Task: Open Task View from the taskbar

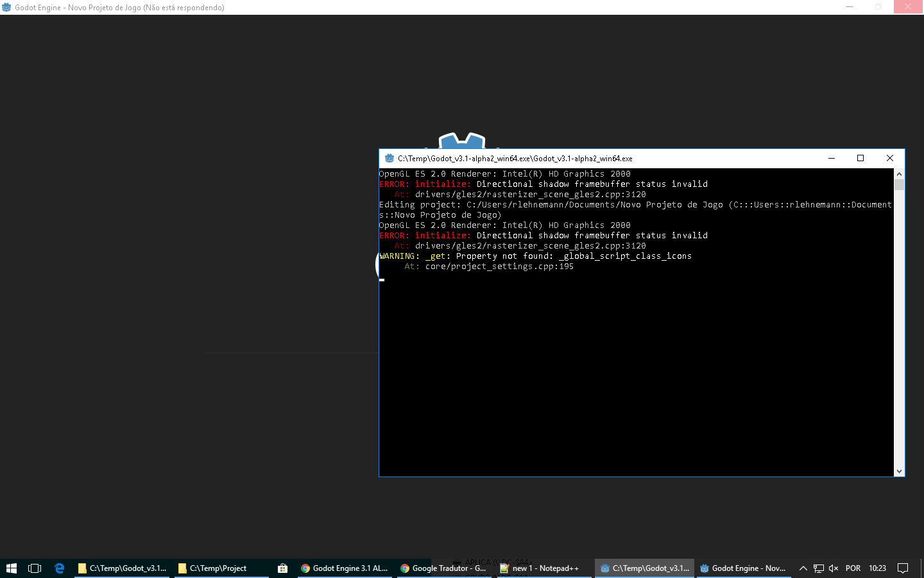Action: pyautogui.click(x=34, y=568)
